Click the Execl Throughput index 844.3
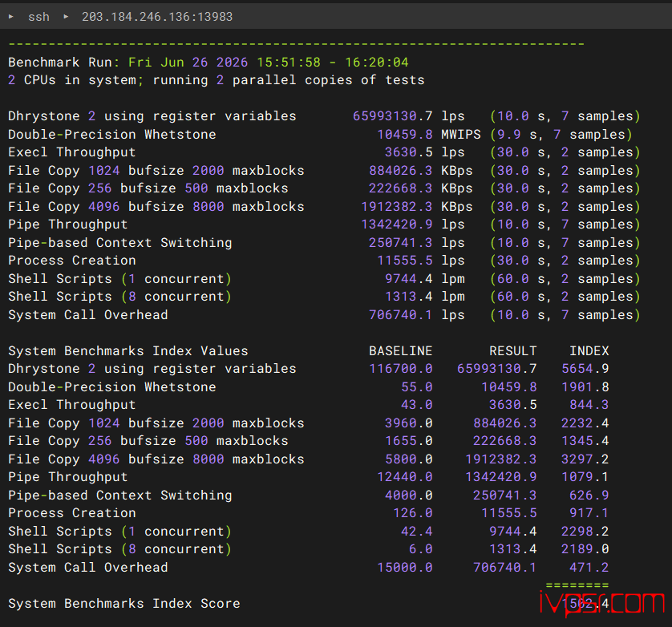The image size is (672, 627). (x=589, y=405)
